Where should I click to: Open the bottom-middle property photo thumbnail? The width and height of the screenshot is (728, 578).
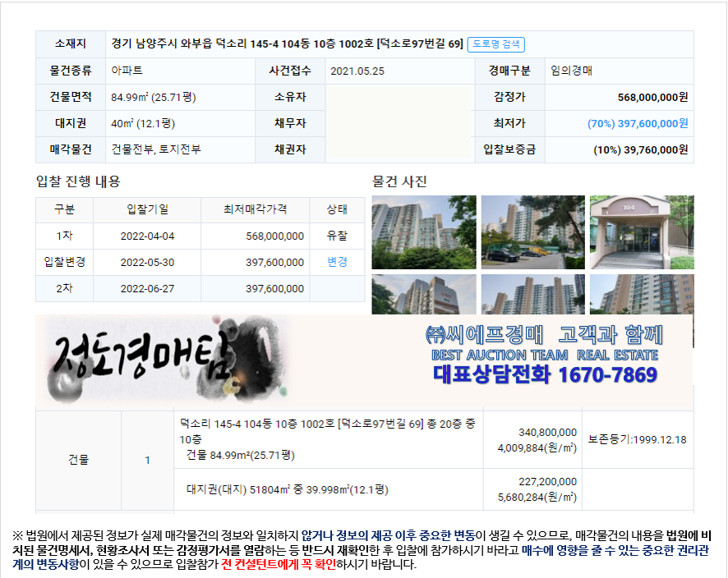533,294
